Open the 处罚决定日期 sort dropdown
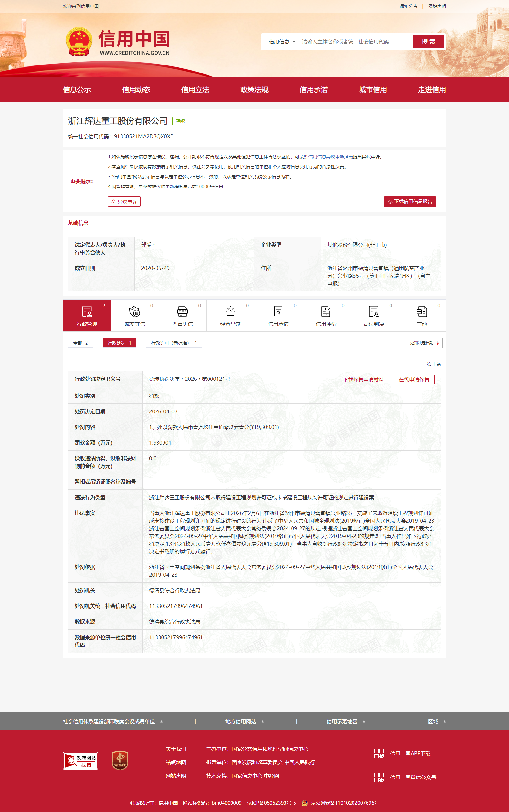This screenshot has height=812, width=509. pos(424,343)
